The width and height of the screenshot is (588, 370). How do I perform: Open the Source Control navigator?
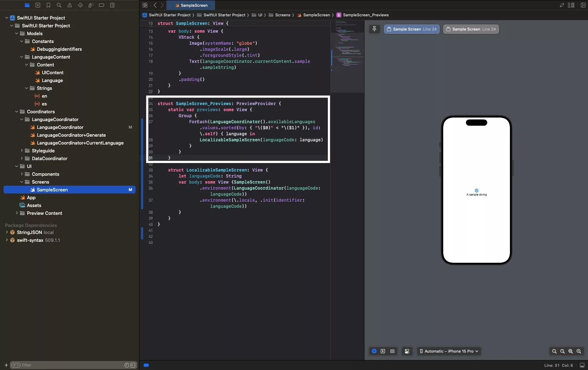pyautogui.click(x=38, y=5)
